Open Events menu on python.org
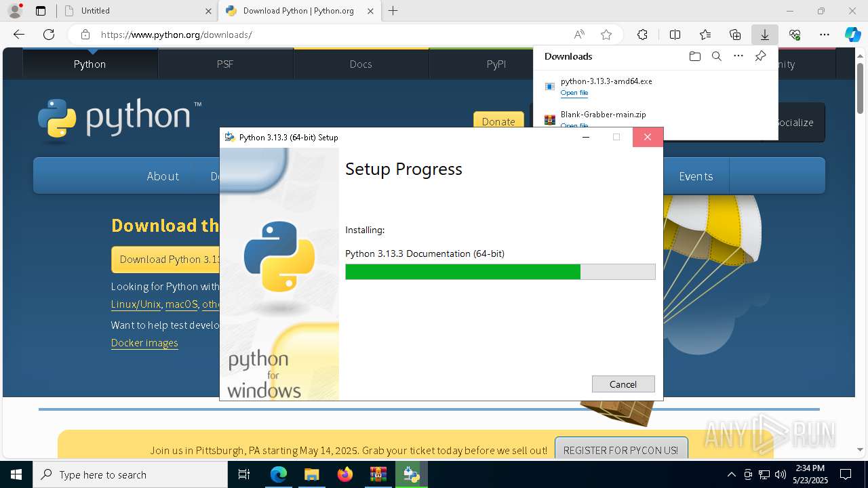Viewport: 868px width, 488px height. [x=696, y=176]
